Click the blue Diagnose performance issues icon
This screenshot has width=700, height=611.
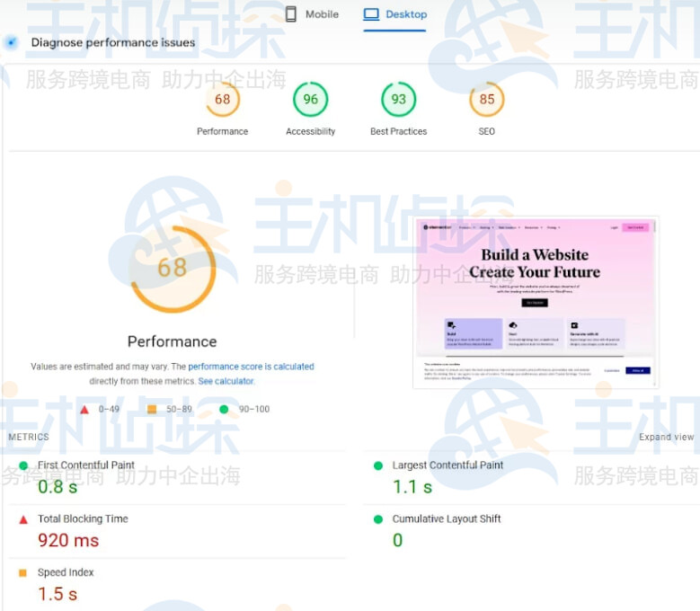12,42
